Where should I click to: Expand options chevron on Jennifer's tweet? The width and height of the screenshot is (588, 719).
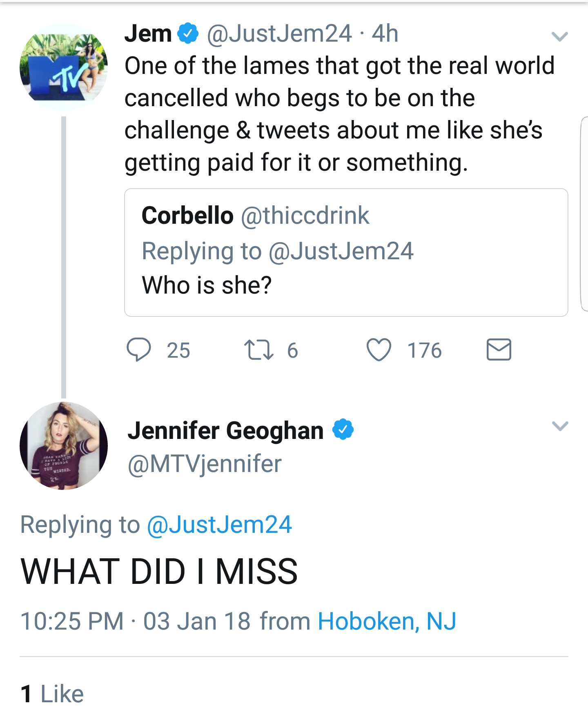click(559, 426)
